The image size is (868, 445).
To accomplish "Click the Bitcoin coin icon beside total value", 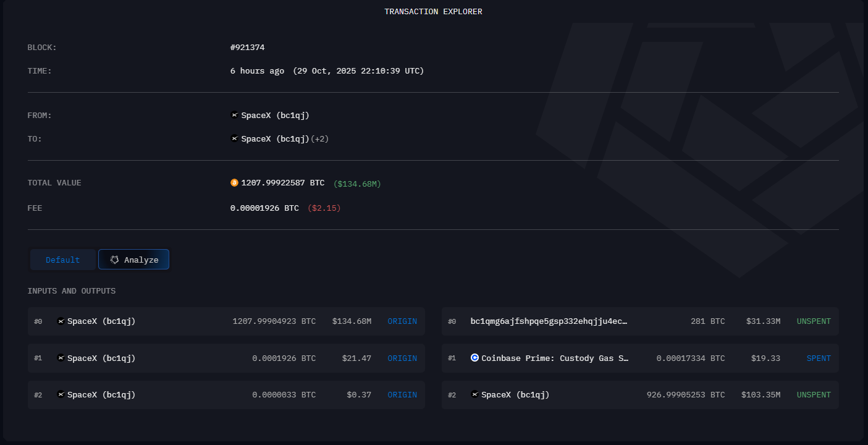I will [x=234, y=182].
